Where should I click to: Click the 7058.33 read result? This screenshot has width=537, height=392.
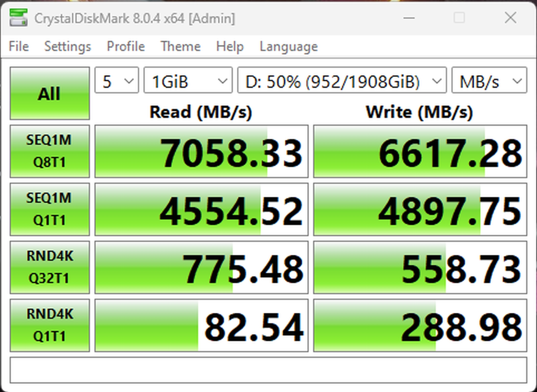[x=201, y=151]
